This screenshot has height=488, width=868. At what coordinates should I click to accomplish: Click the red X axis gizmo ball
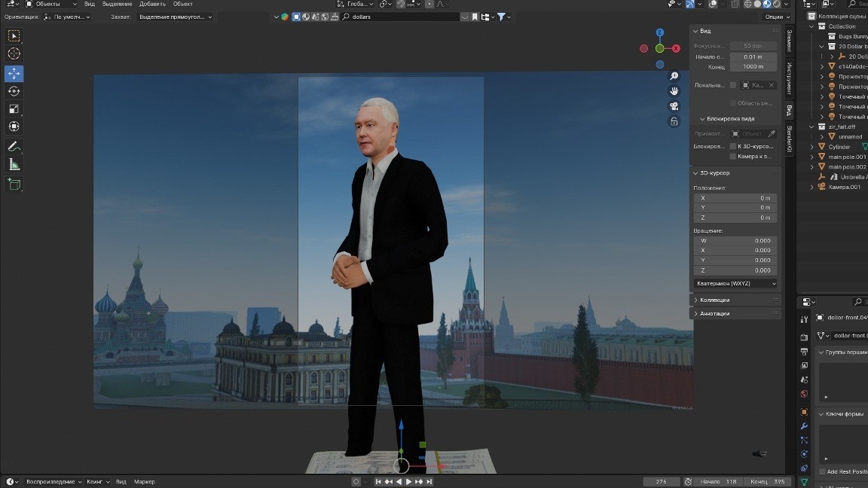(x=676, y=49)
